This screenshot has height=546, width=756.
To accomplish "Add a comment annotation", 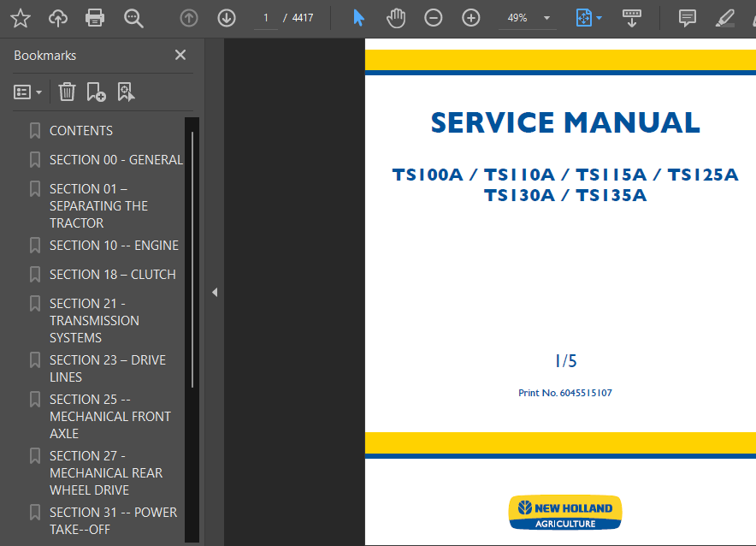I will pos(687,17).
